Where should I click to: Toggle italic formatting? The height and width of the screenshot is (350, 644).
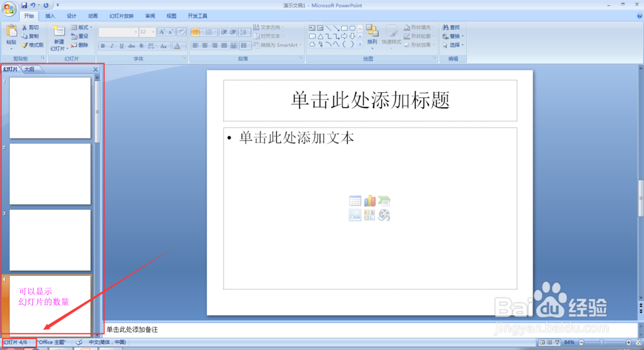(111, 46)
